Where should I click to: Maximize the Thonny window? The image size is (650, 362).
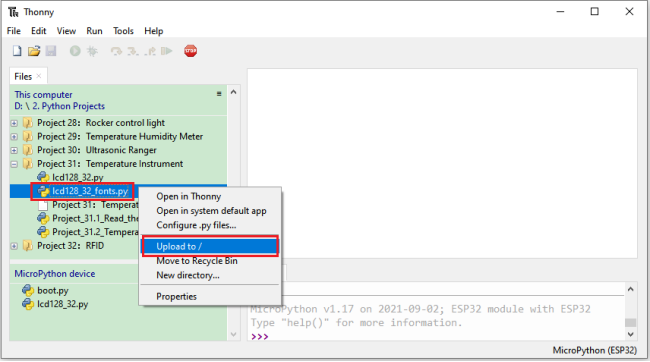[x=594, y=12]
